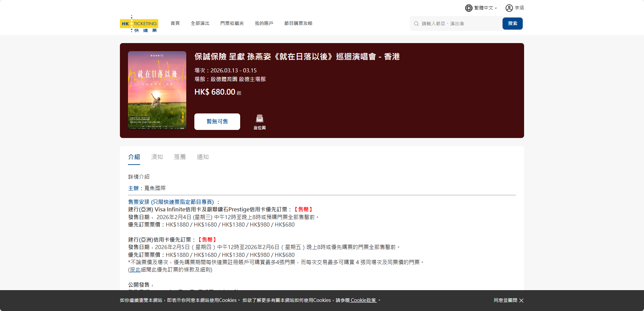Click the magnifier icon in search field

coord(416,24)
